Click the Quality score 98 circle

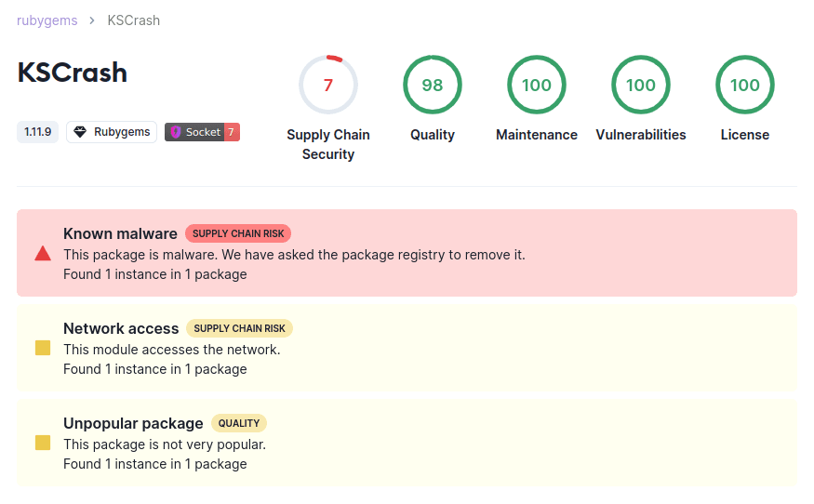433,86
